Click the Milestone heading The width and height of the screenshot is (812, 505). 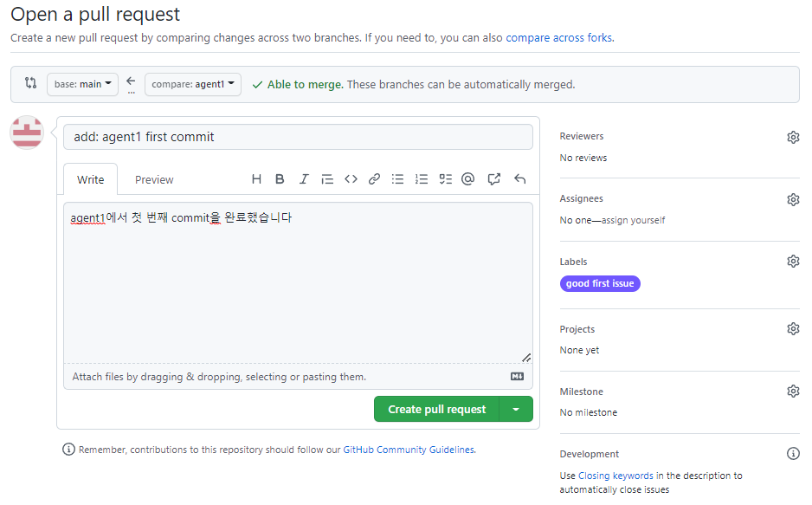[x=581, y=392]
